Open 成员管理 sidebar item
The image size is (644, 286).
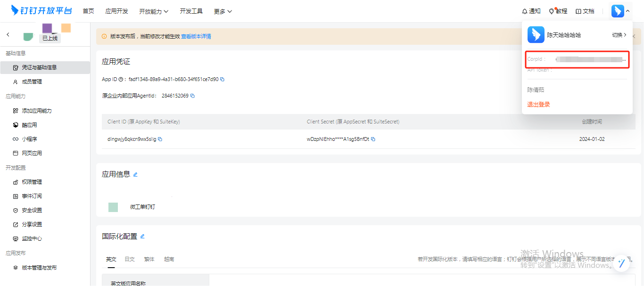tap(45, 82)
